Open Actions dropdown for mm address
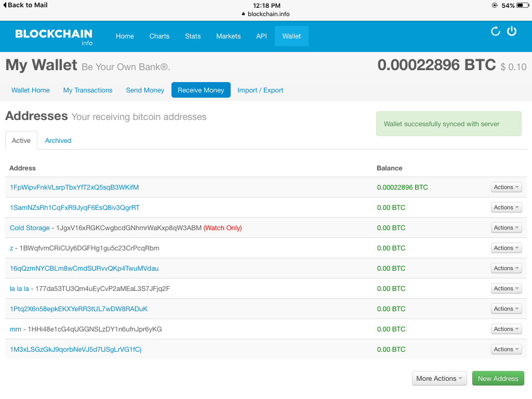Screen dimensions: 532x399 click(x=506, y=329)
